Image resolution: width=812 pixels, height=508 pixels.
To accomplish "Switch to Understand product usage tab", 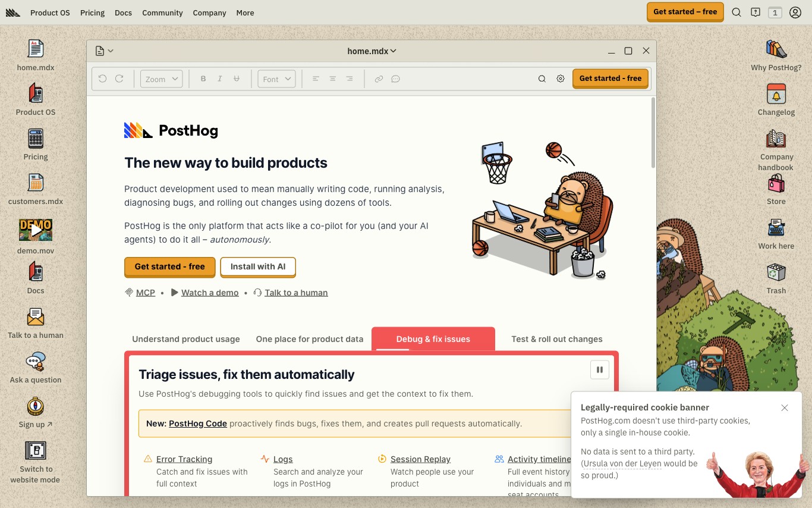I will 186,339.
